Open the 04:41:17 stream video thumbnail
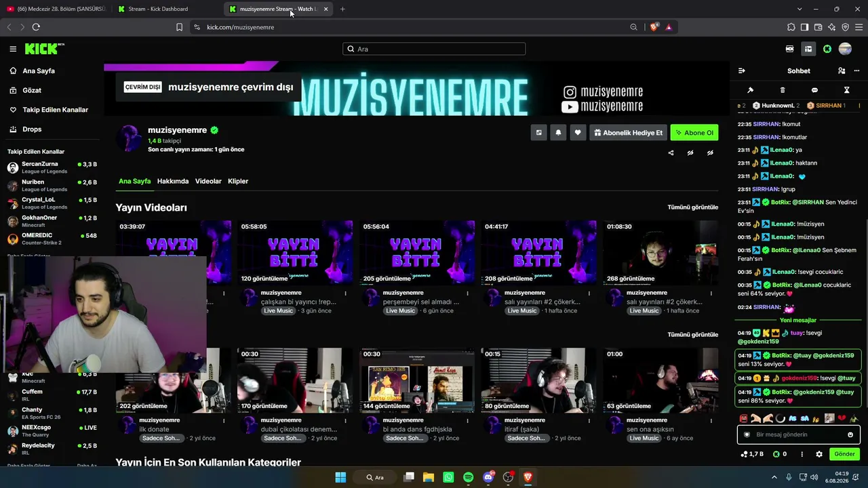 pos(538,252)
